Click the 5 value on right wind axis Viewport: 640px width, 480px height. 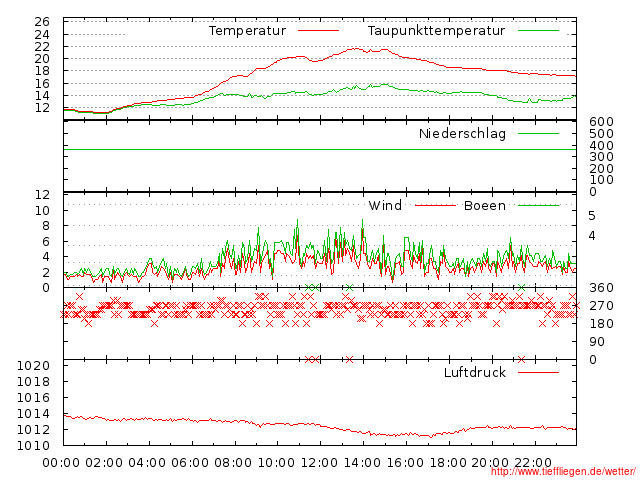[x=592, y=216]
